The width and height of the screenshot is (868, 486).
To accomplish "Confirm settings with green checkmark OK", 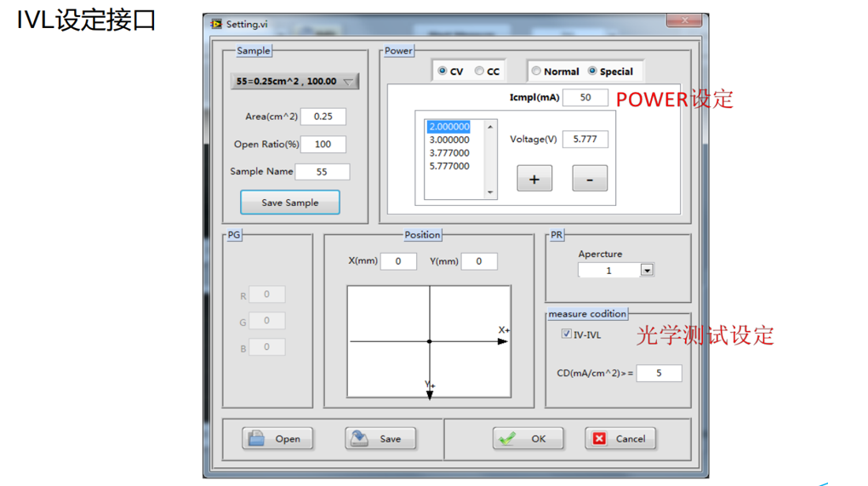I will coord(528,438).
